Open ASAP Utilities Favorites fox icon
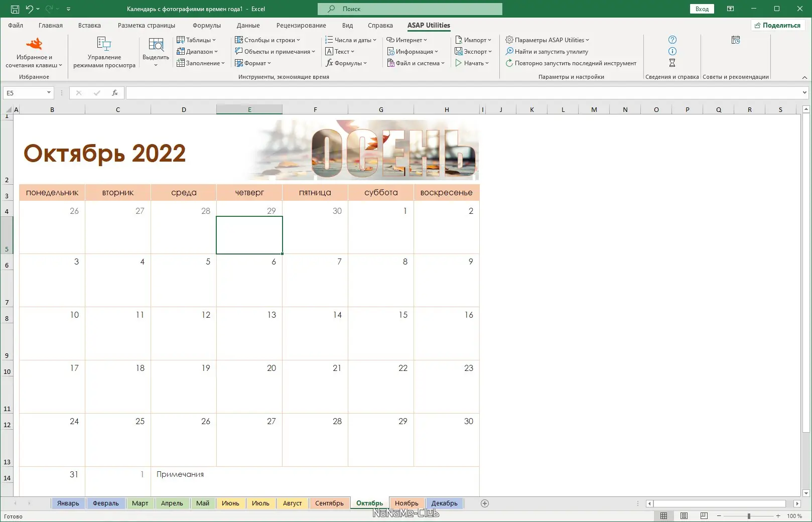The width and height of the screenshot is (812, 522). pos(34,44)
